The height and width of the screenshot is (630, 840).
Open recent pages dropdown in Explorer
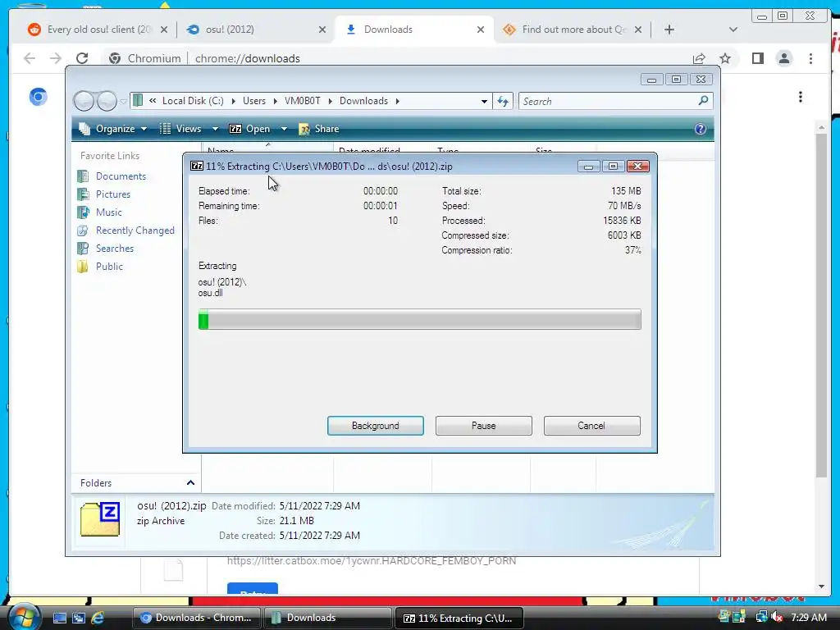123,101
